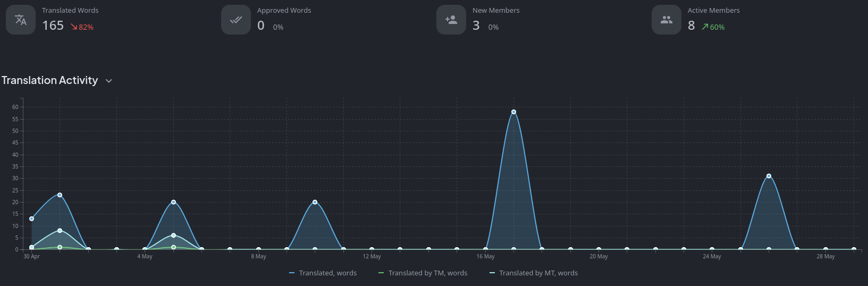This screenshot has height=286, width=868.
Task: Hide the 'Translated by MT, words' series
Action: coord(538,273)
